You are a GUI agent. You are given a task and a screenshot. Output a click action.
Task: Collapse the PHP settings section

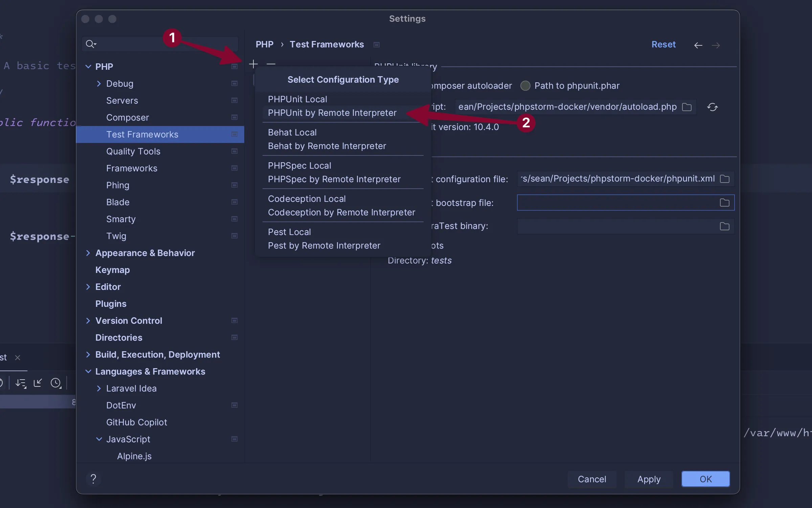pos(88,66)
